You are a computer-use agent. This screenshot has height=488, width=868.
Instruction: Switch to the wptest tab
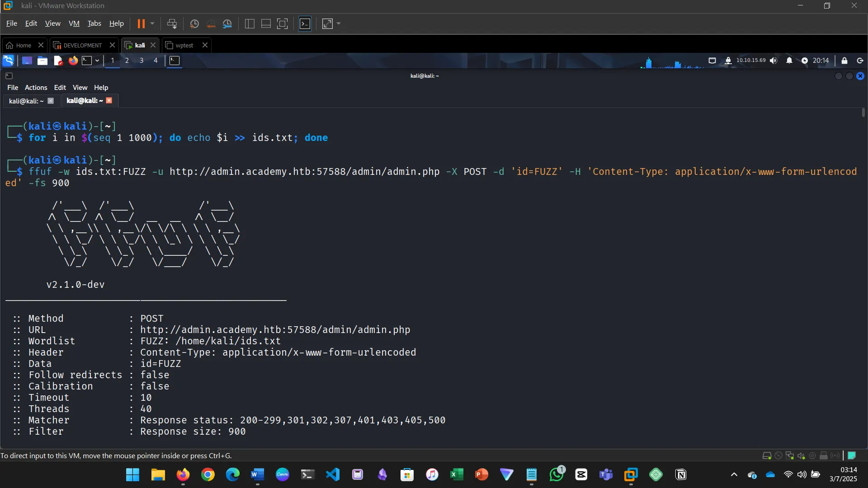[x=184, y=45]
